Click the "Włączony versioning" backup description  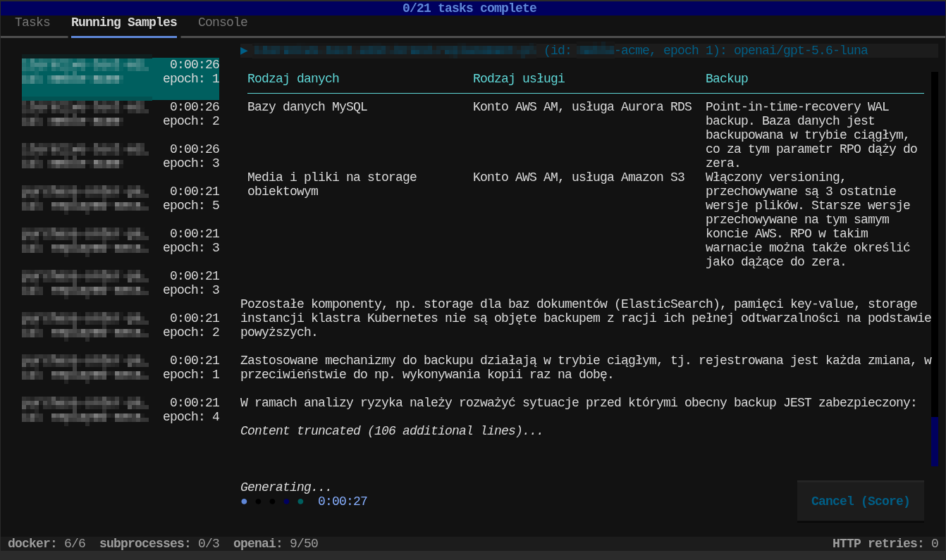click(808, 220)
